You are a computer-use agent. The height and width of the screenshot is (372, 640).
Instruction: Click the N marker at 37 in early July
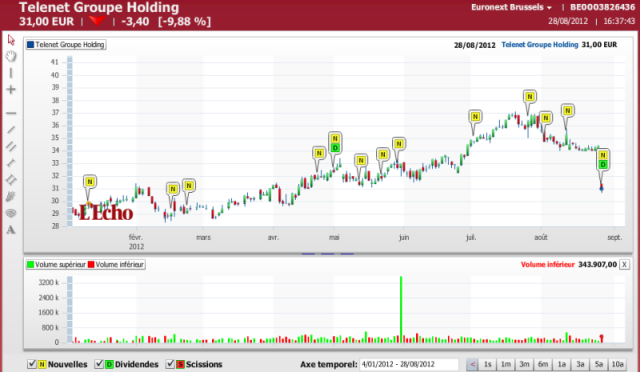475,117
